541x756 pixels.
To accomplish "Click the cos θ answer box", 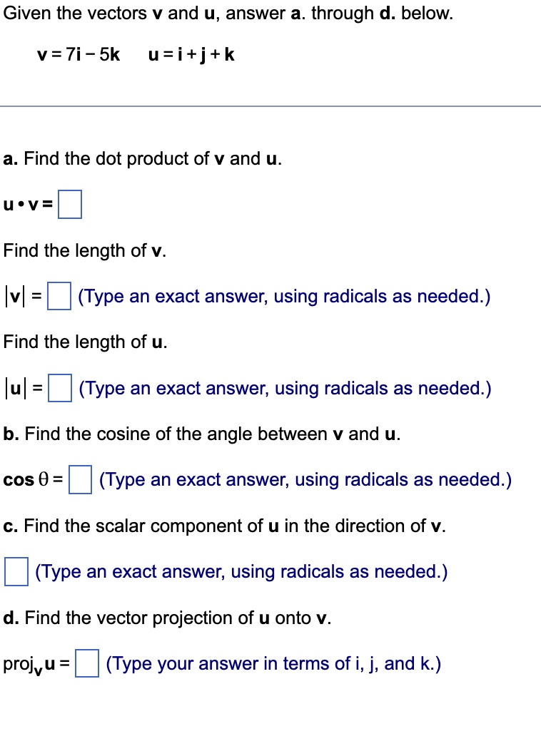I will pos(79,479).
